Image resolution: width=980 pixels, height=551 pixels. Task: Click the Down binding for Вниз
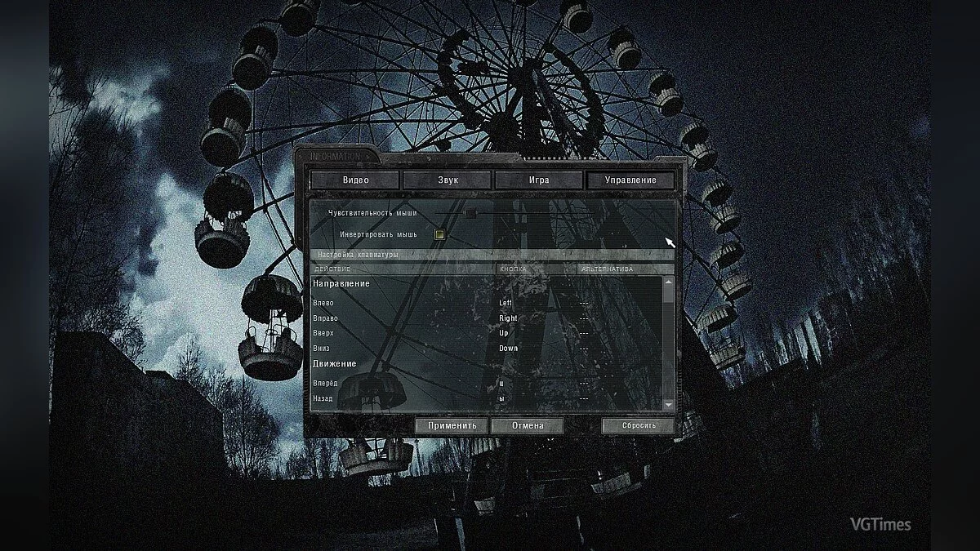(509, 347)
